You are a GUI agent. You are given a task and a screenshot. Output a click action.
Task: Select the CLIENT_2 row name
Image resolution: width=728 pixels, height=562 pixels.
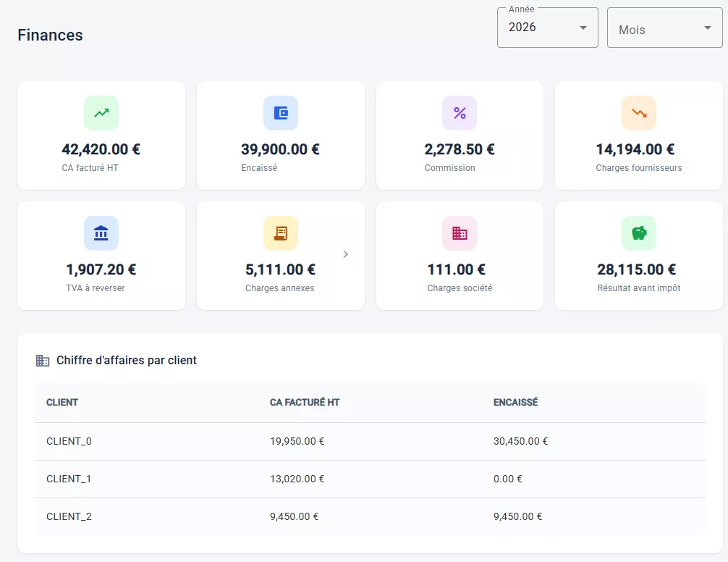coord(69,516)
